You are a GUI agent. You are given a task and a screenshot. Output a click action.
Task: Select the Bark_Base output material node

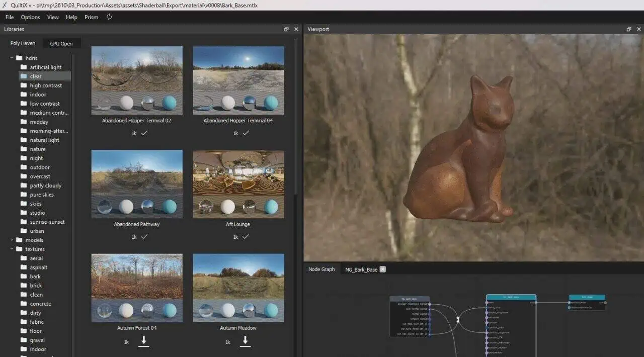[x=587, y=302]
